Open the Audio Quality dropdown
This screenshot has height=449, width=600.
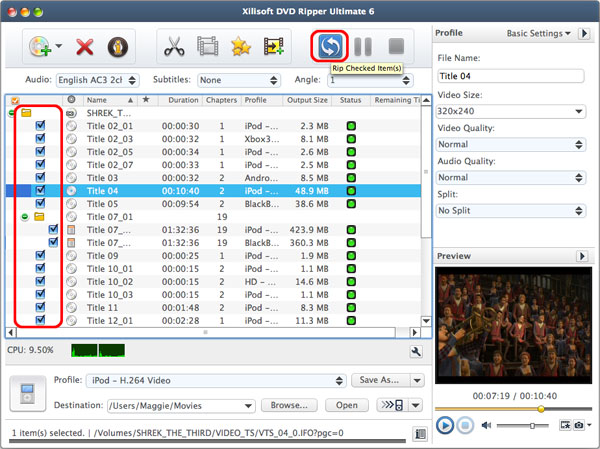pyautogui.click(x=511, y=177)
